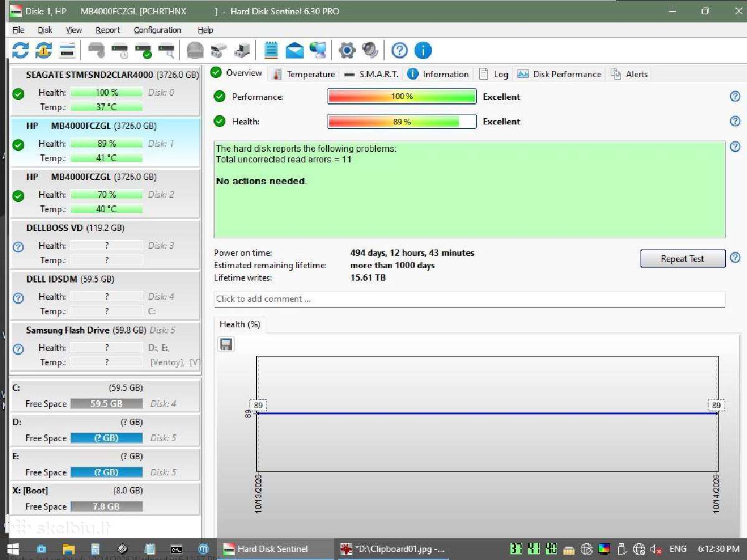Click the multiple small disks toolbar icon
This screenshot has height=560, width=747.
[218, 50]
